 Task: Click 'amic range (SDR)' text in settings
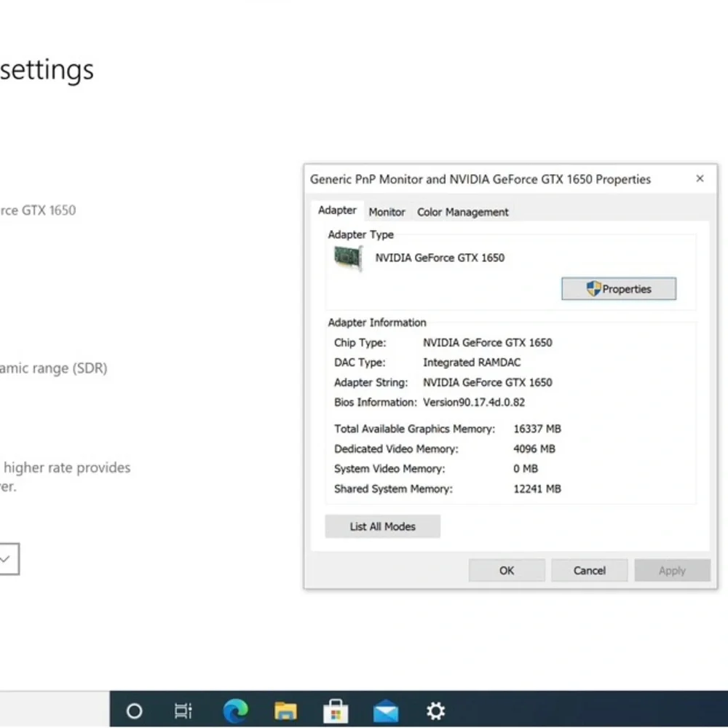53,368
